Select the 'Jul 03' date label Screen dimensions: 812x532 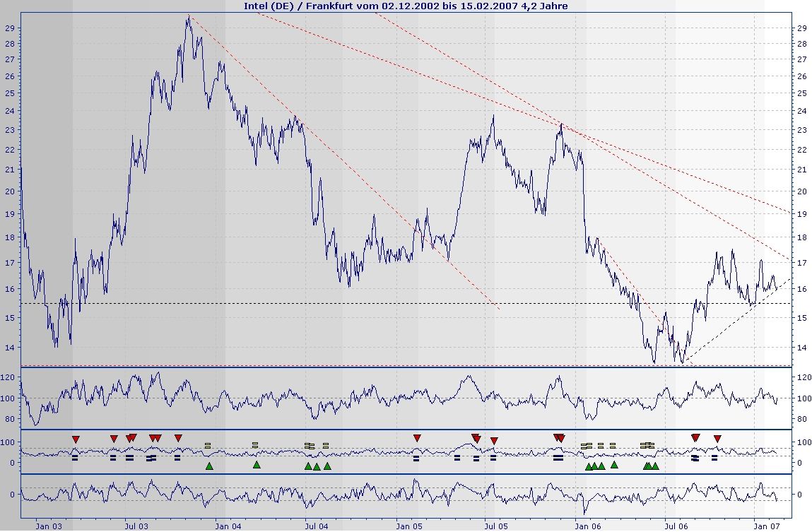pyautogui.click(x=136, y=526)
